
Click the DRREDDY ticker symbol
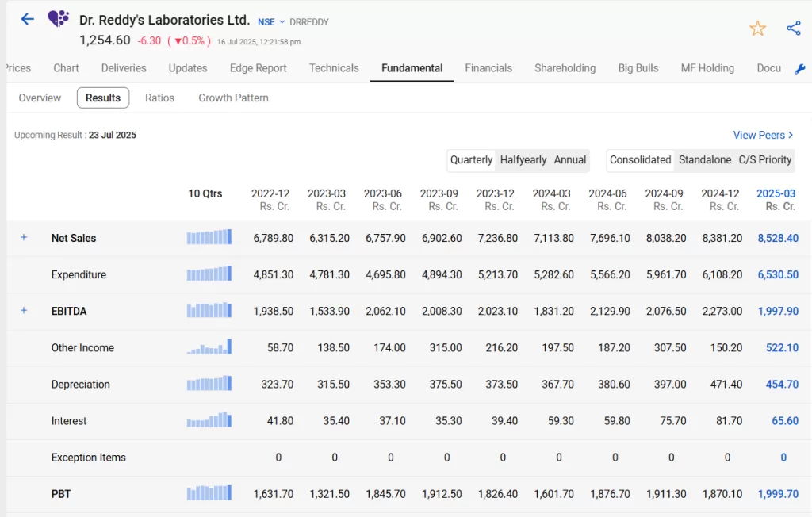[x=309, y=21]
